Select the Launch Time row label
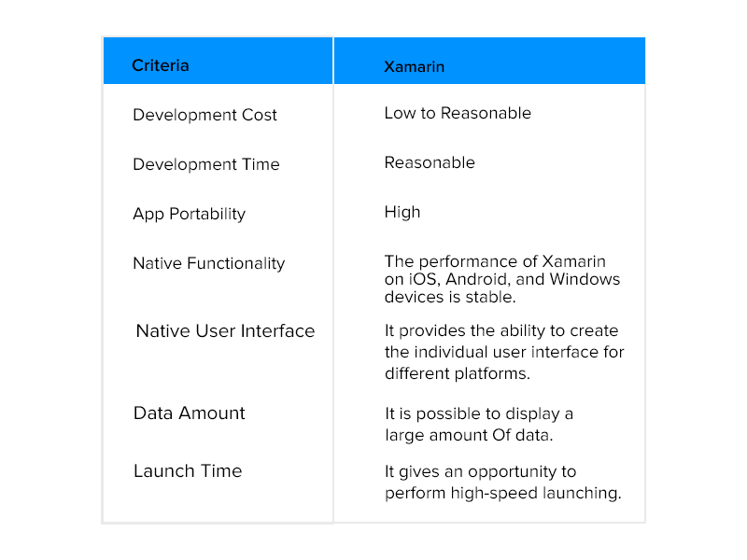 [187, 471]
